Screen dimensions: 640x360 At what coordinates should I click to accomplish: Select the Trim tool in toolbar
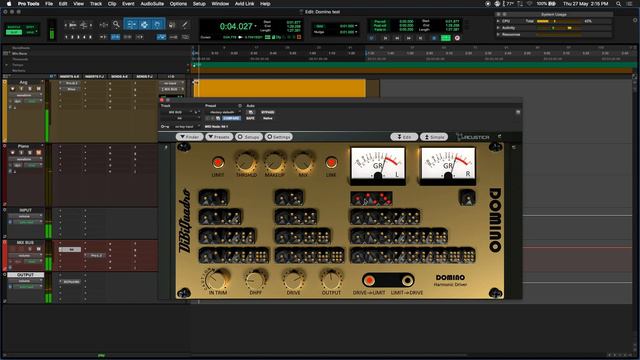pyautogui.click(x=131, y=25)
